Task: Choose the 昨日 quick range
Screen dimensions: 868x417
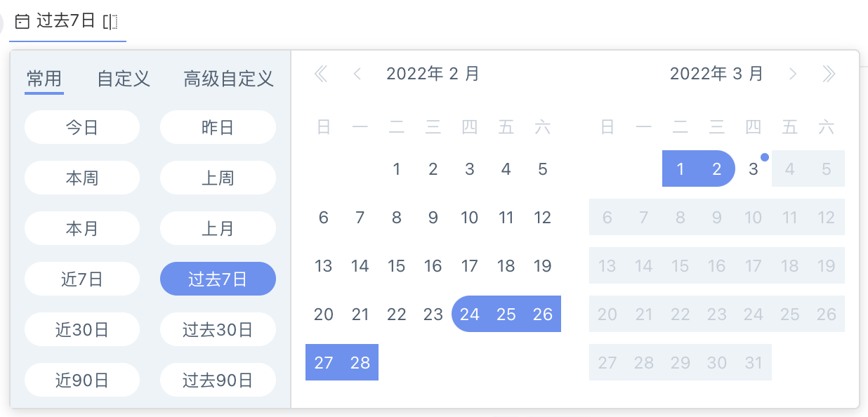Action: (218, 128)
